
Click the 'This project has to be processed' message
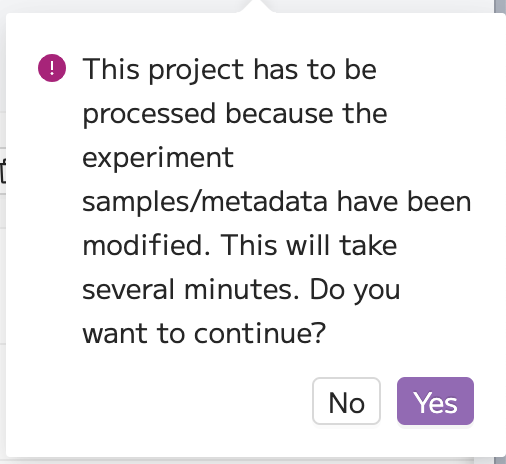277,201
